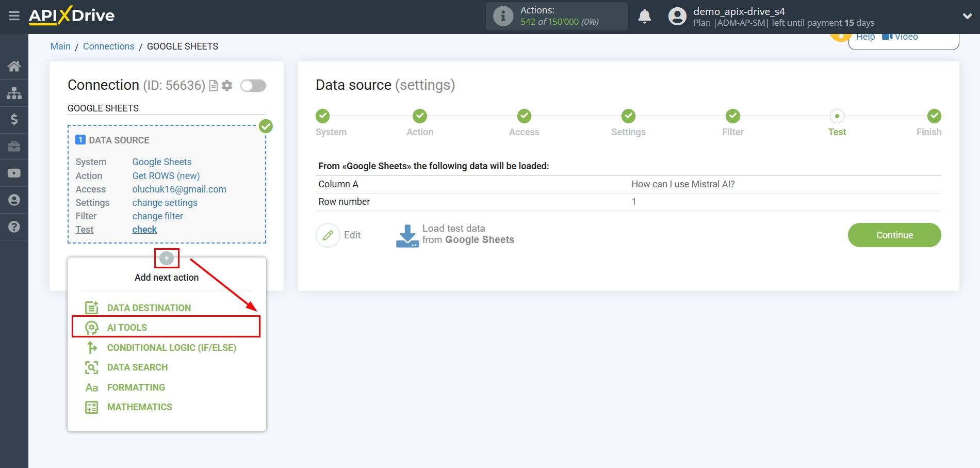
Task: Open the hamburger navigation menu
Action: (x=14, y=16)
